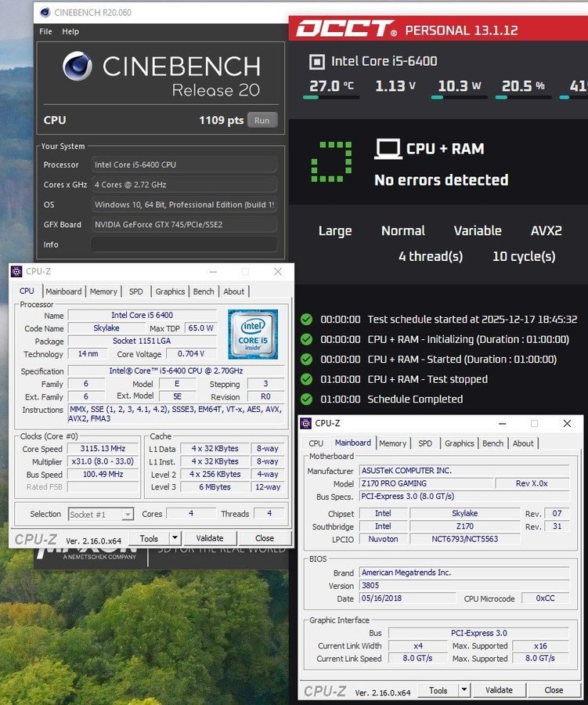Click the Cinebench logo icon in title bar
Viewport: 588px width, 705px height.
[45, 13]
